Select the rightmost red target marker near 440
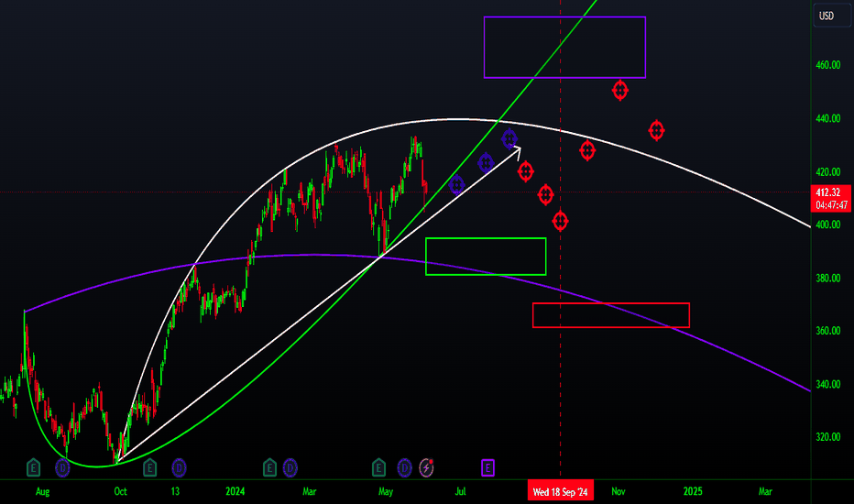The image size is (854, 504). coord(656,131)
